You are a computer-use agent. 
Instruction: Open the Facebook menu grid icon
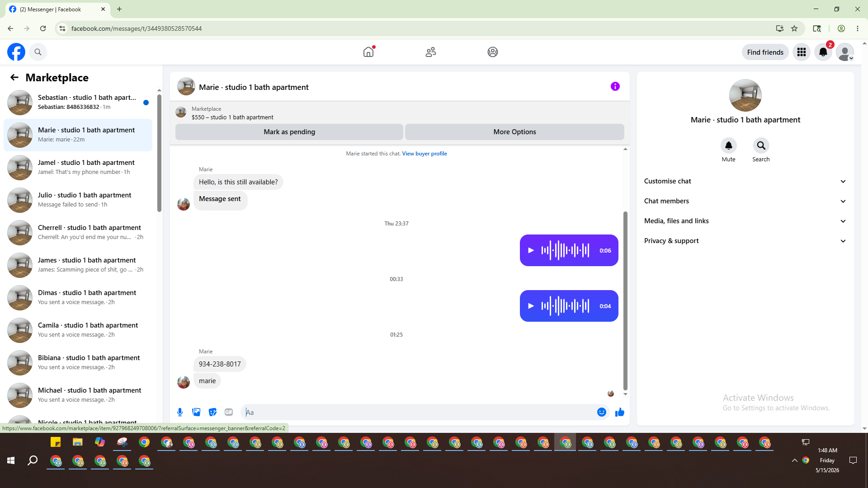802,52
